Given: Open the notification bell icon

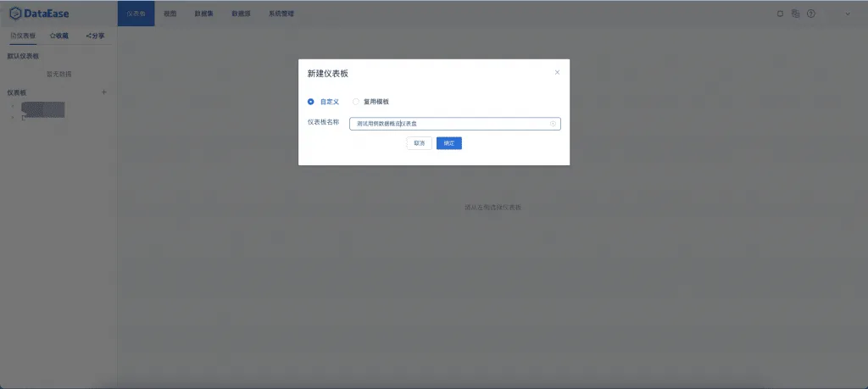Looking at the screenshot, I should tap(780, 14).
